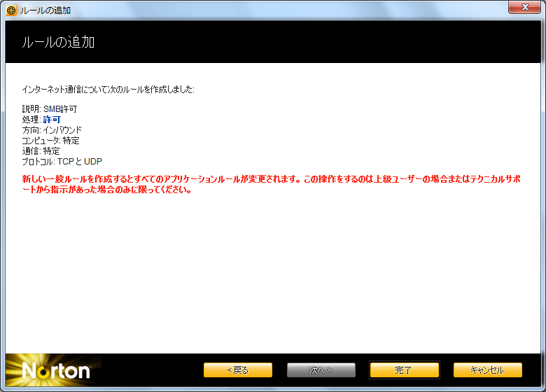Click the 処理: label text
Image resolution: width=546 pixels, height=392 pixels.
coord(31,120)
